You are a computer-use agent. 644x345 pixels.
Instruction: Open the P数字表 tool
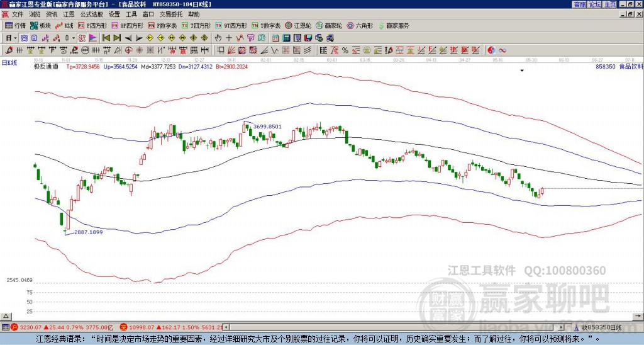[162, 25]
